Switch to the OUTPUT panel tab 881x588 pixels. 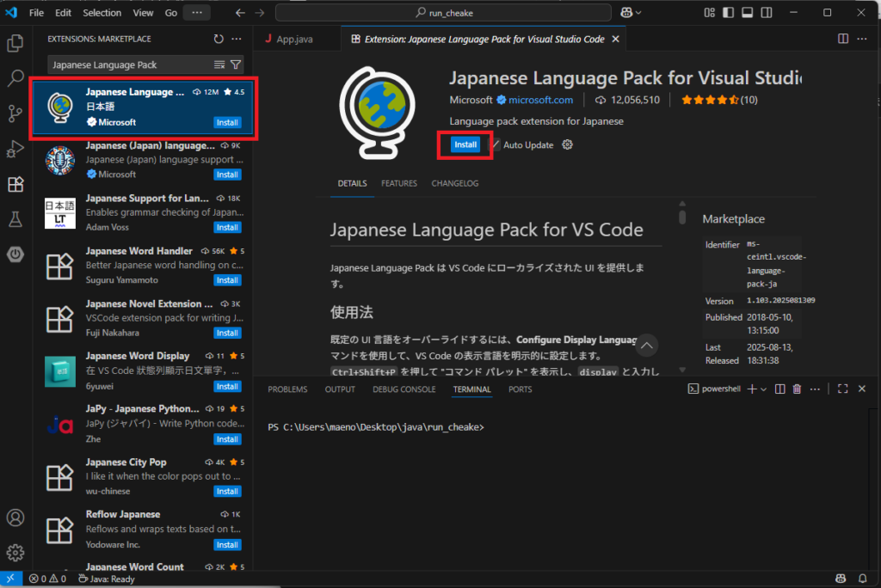(x=340, y=389)
